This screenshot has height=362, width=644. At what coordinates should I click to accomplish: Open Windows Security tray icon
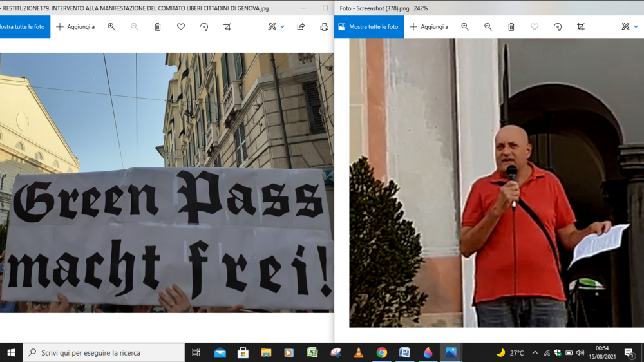pos(558,352)
